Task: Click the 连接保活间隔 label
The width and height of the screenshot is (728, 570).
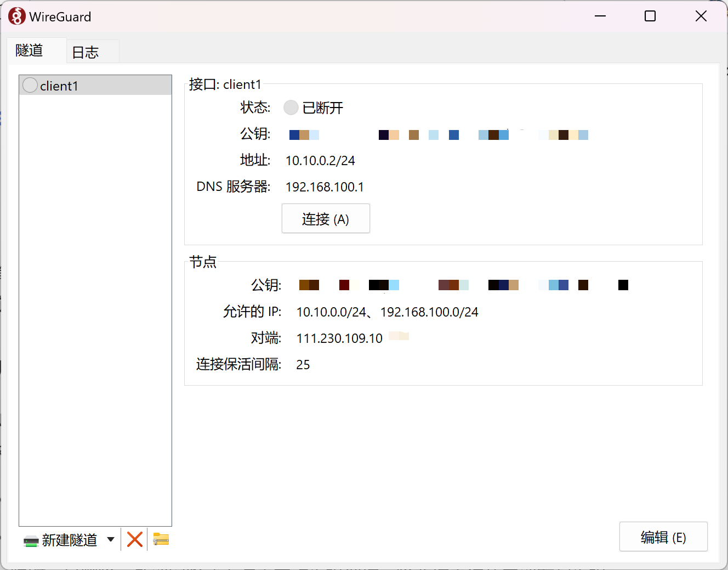Action: click(x=239, y=364)
